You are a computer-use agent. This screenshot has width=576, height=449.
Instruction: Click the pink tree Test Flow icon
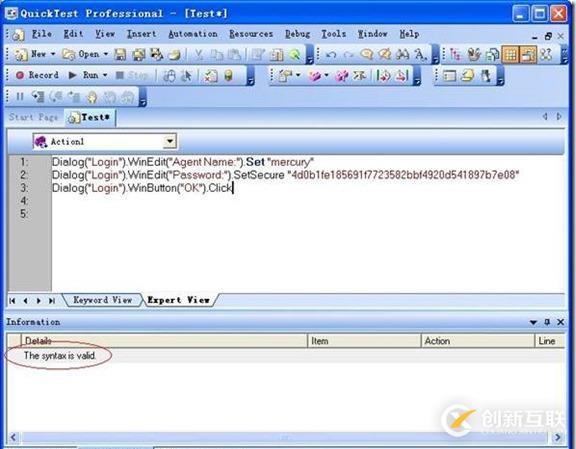456,55
